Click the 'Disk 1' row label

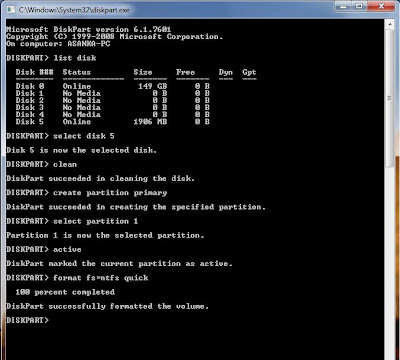pyautogui.click(x=30, y=93)
